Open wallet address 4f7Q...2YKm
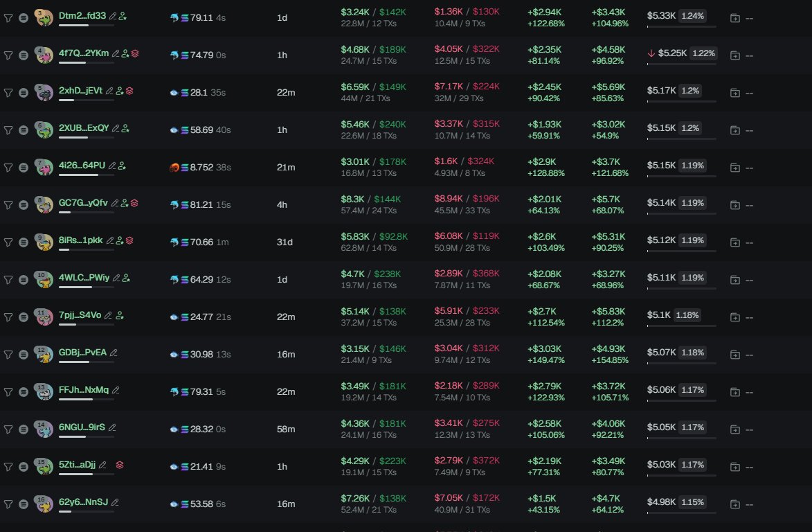812x532 pixels. click(84, 53)
